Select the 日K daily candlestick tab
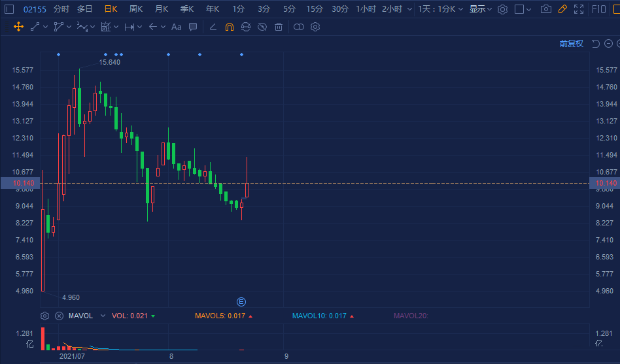This screenshot has height=364, width=620. tap(111, 9)
